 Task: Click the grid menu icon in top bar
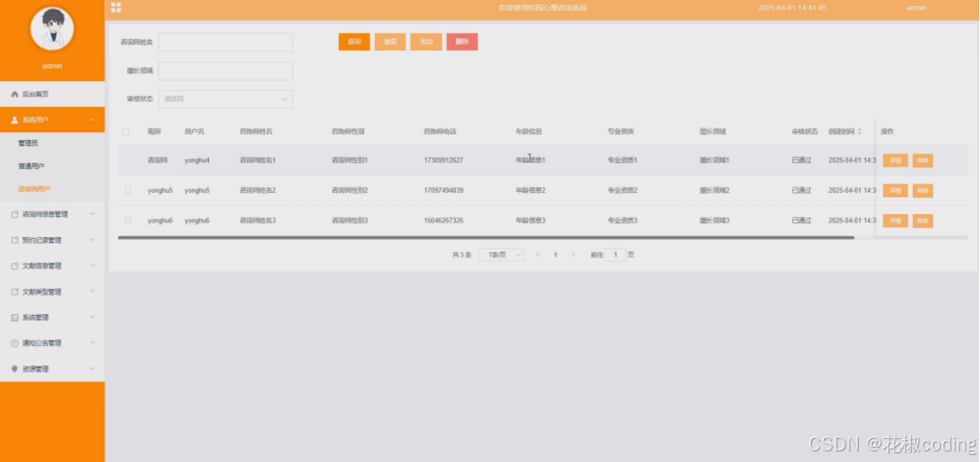click(x=116, y=7)
